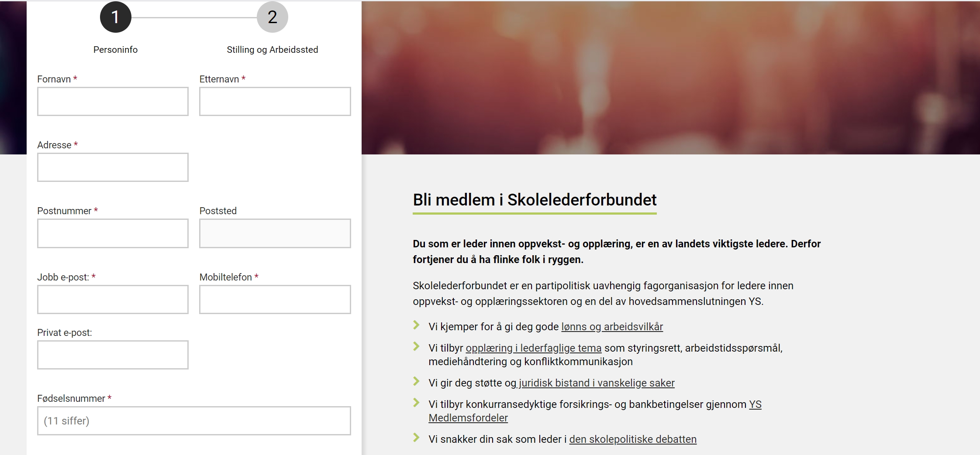Focus the Jobb e-post field
The height and width of the screenshot is (455, 980).
click(x=113, y=299)
